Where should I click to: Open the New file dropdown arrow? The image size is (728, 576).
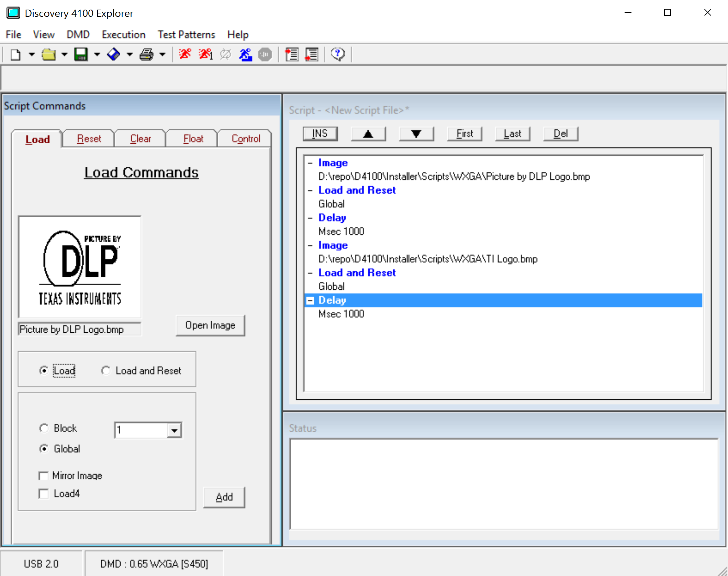click(32, 54)
